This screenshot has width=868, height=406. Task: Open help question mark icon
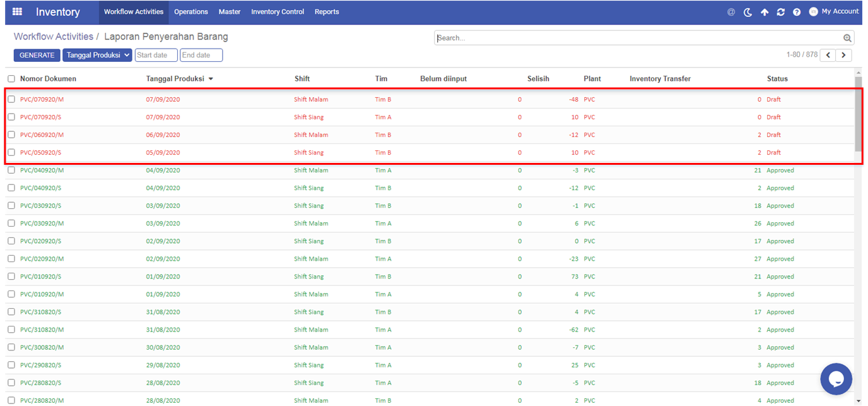click(797, 12)
